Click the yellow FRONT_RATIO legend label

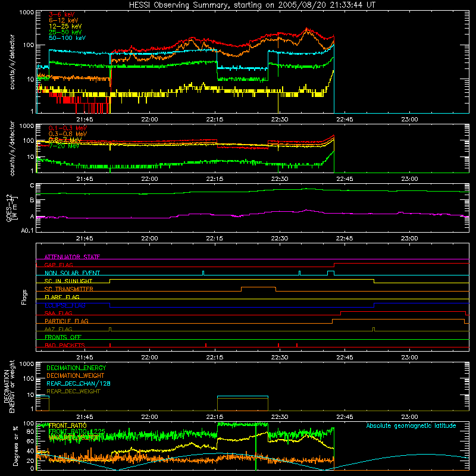click(x=68, y=425)
